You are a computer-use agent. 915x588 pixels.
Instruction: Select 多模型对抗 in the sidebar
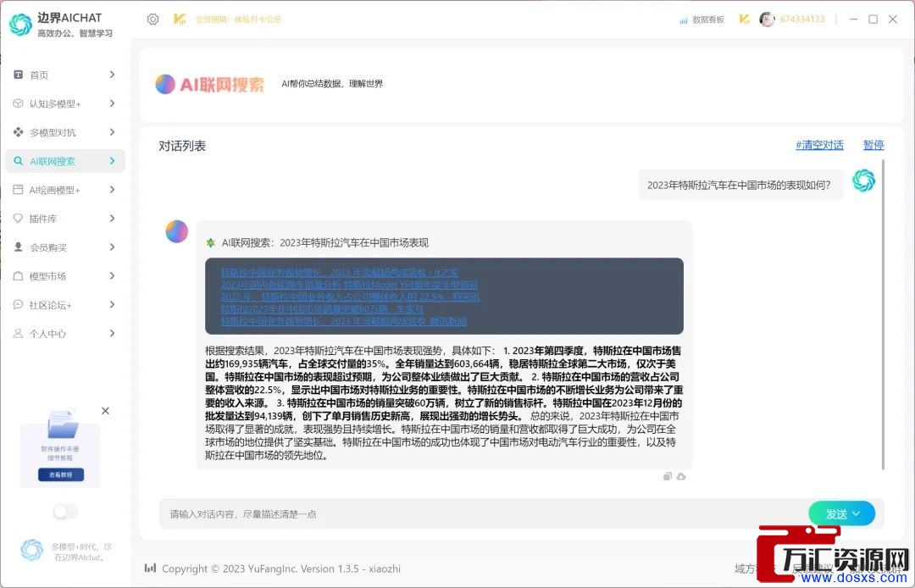click(x=65, y=132)
